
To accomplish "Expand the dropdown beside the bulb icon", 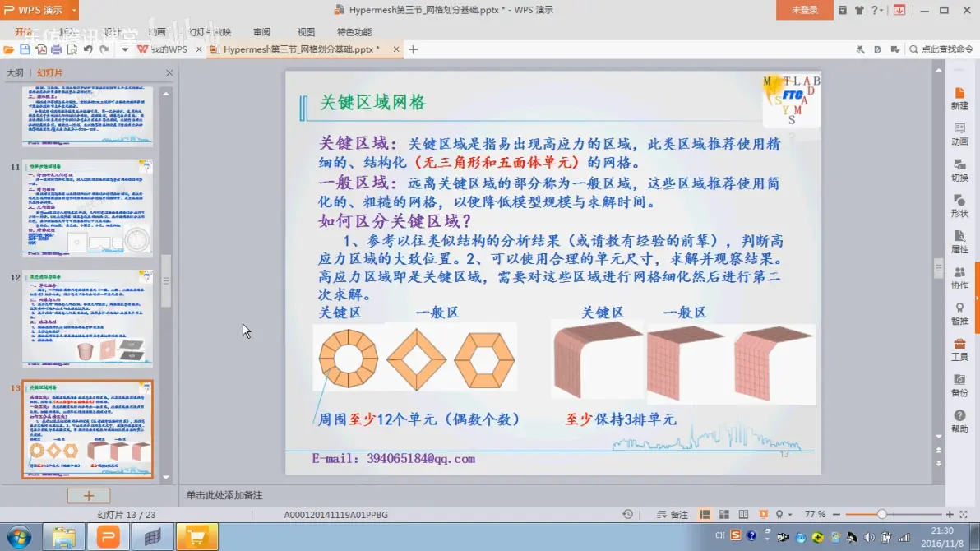I will [790, 515].
